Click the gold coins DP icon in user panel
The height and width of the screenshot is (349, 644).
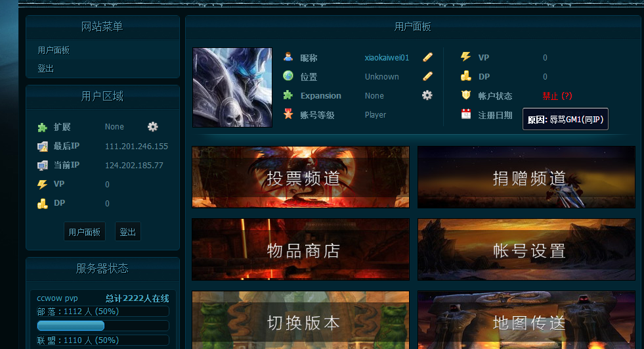point(466,76)
